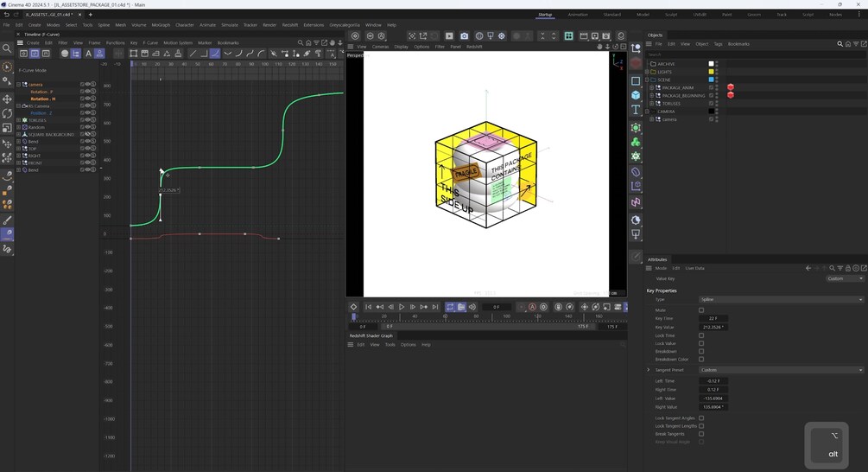Lock the Attributes panel with lock icon
Image resolution: width=868 pixels, height=472 pixels.
(847, 268)
